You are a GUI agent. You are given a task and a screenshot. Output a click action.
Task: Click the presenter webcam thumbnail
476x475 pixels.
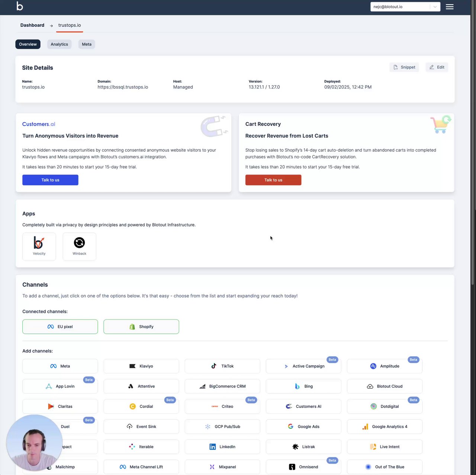coord(35,443)
